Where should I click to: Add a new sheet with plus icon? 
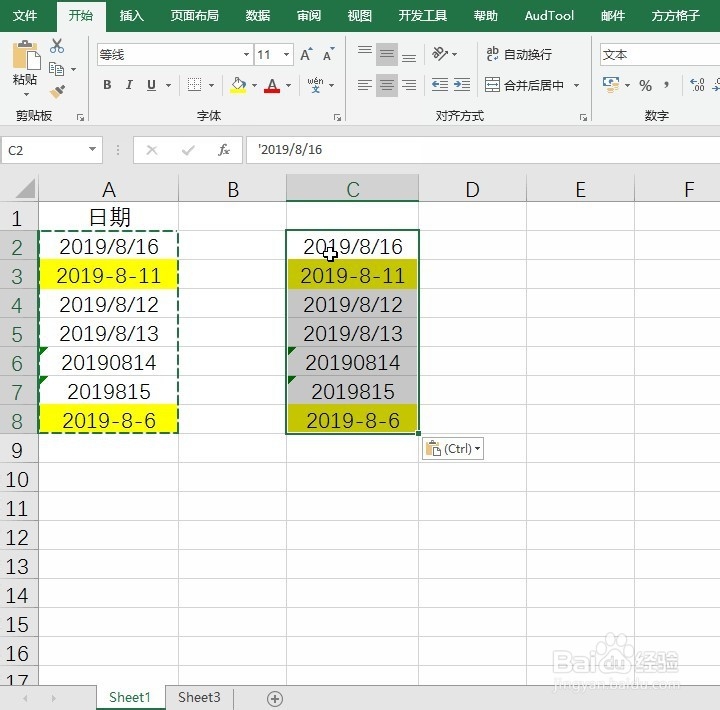(x=275, y=699)
